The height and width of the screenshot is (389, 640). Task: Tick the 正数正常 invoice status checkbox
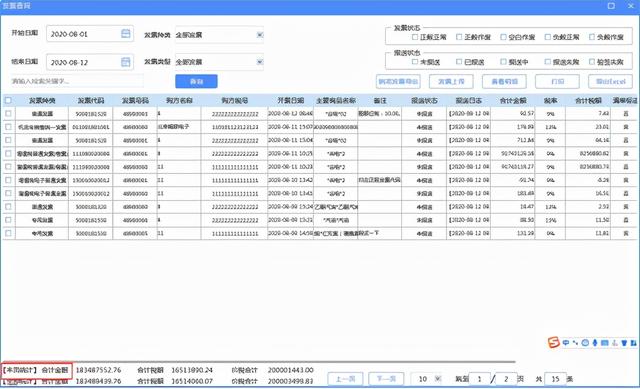click(x=415, y=37)
